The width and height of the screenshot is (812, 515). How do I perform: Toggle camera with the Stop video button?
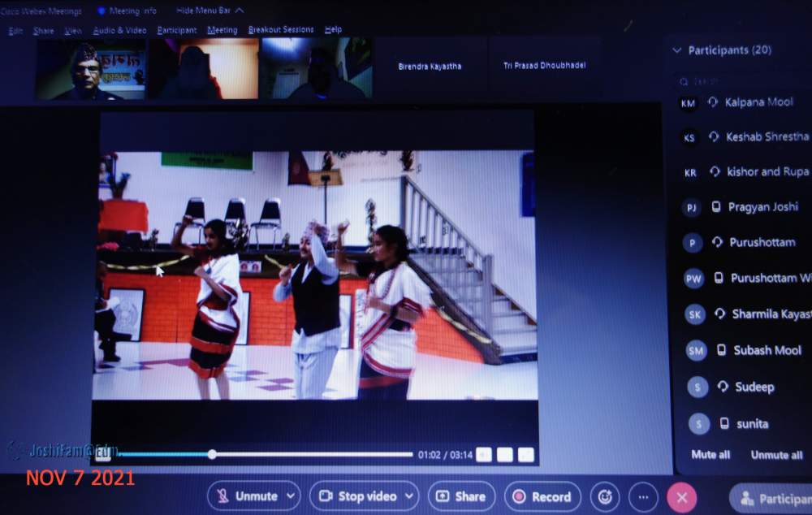pyautogui.click(x=357, y=496)
